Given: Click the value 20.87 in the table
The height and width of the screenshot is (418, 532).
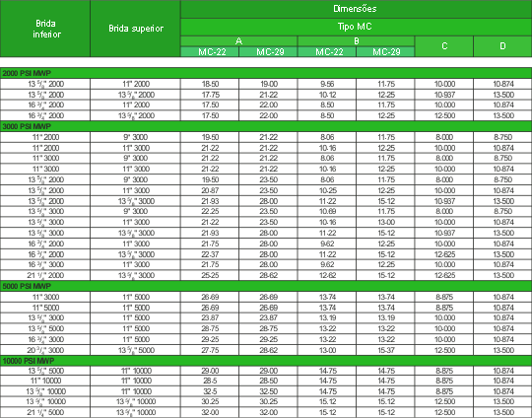Looking at the screenshot, I should tap(210, 190).
